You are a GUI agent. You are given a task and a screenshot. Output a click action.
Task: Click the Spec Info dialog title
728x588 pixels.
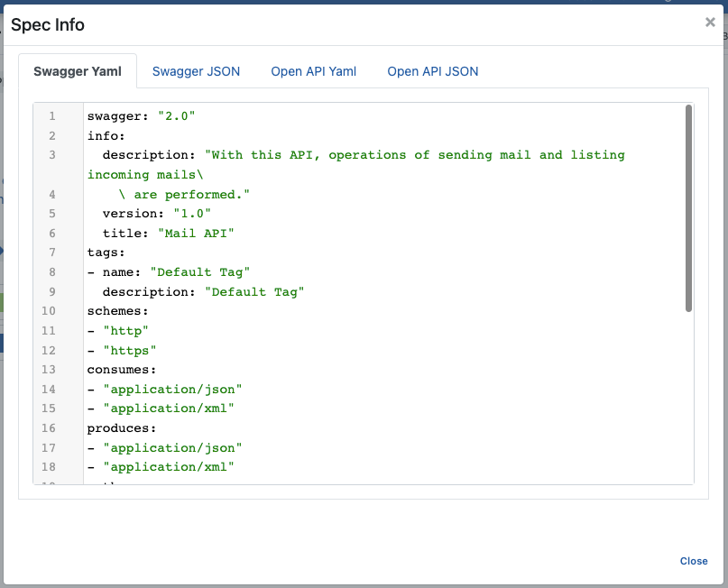[x=48, y=24]
